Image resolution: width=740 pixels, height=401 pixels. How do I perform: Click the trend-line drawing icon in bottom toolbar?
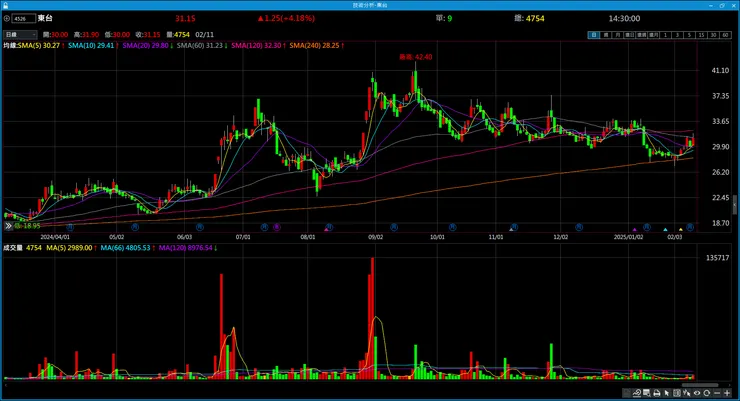[637, 393]
